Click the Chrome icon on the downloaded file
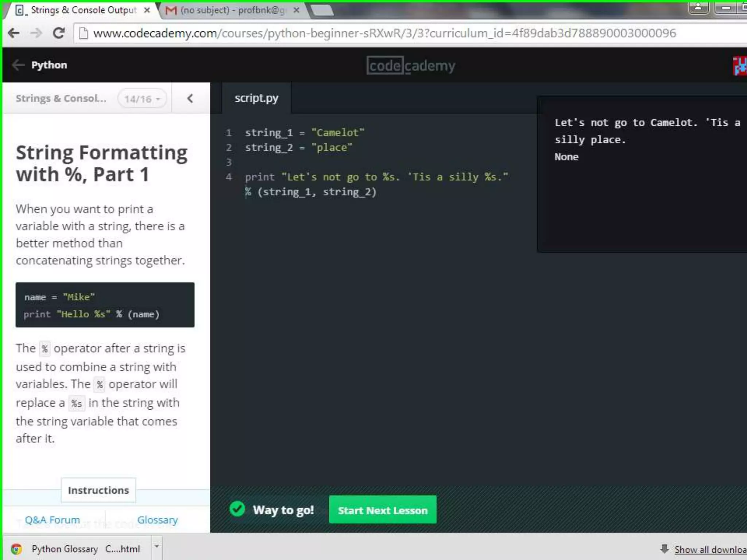 [x=16, y=549]
